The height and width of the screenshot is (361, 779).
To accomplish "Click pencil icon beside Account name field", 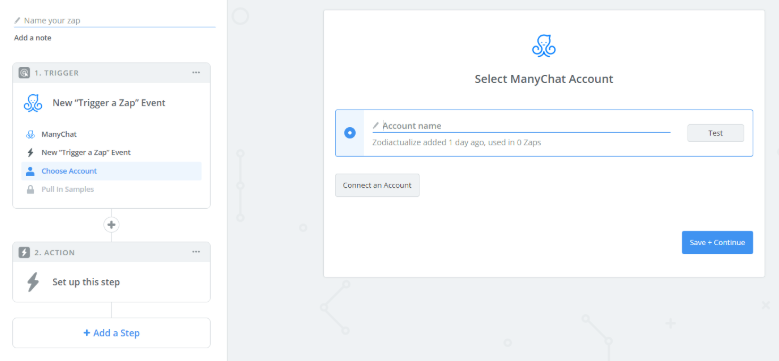I will pyautogui.click(x=376, y=126).
